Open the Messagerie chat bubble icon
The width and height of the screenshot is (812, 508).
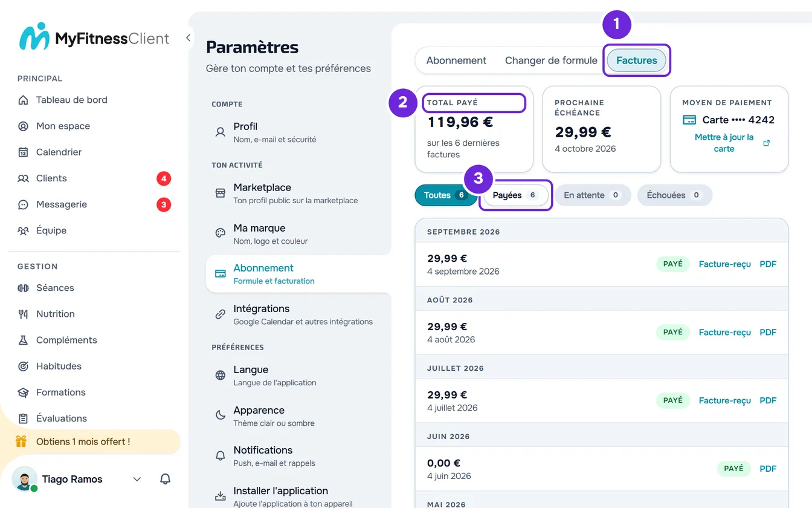(23, 204)
